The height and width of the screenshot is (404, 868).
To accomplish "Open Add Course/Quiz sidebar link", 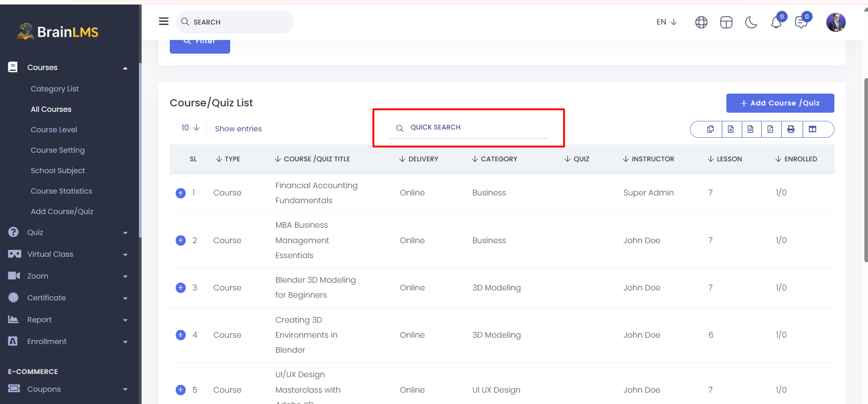I will tap(62, 211).
